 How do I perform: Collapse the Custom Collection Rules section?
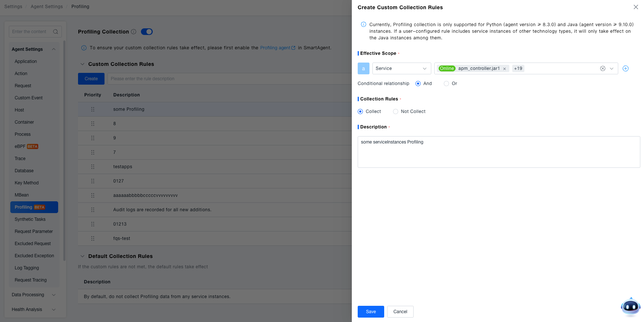click(x=82, y=64)
